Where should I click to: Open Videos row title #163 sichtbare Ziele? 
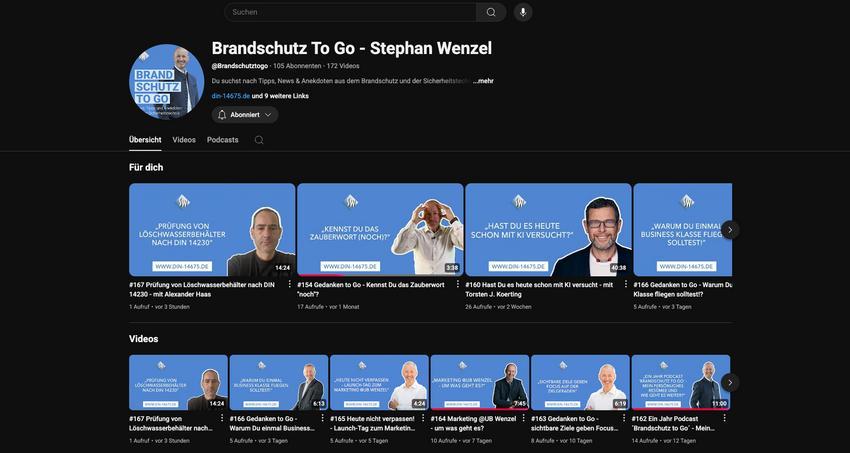coord(575,423)
